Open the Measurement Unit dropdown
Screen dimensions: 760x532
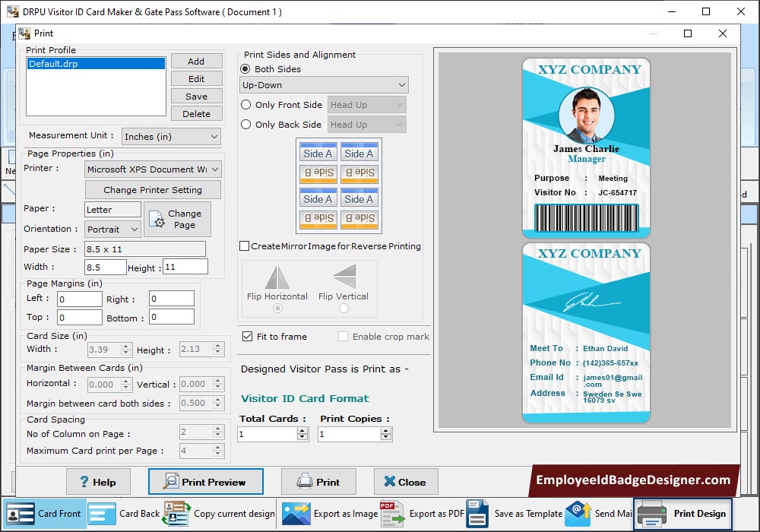pos(171,137)
